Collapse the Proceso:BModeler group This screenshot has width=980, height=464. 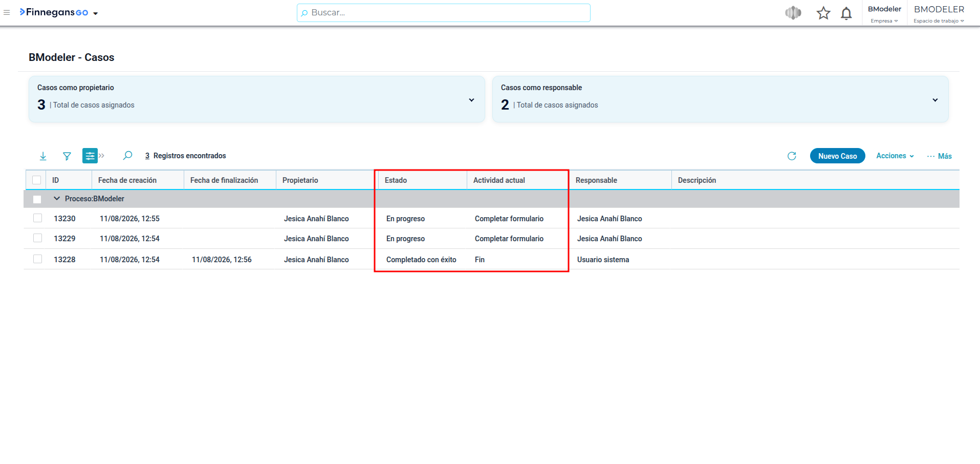point(57,198)
